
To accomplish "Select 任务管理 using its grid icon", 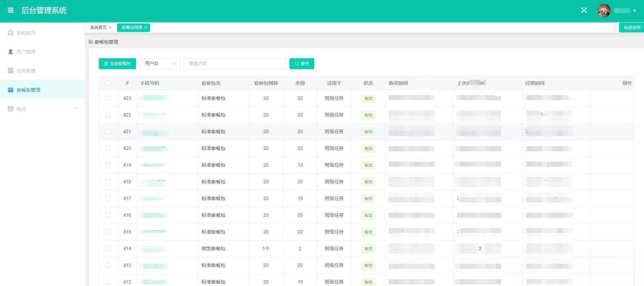I will tap(10, 71).
